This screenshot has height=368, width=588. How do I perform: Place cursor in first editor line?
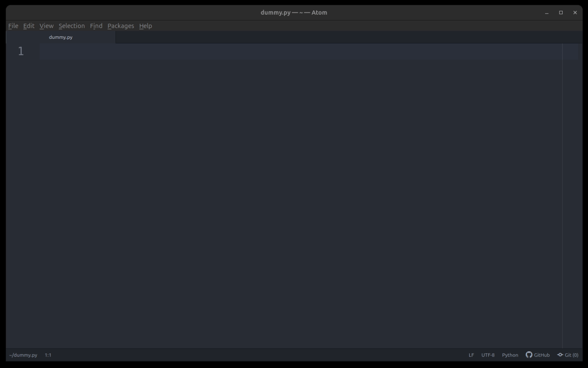286,52
